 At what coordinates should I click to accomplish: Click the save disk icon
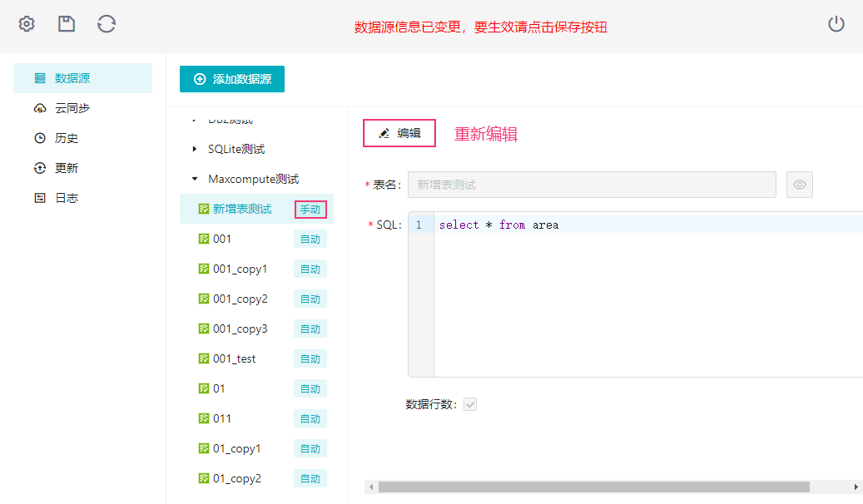[x=67, y=23]
